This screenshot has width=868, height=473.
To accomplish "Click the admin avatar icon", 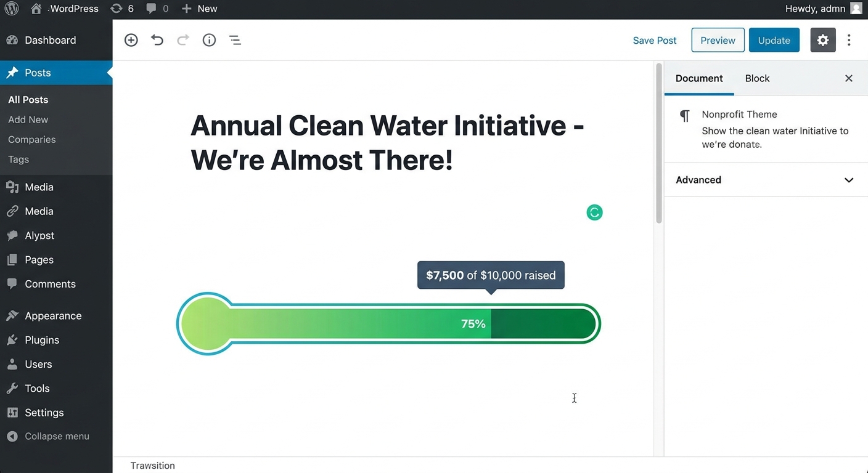I will 856,9.
